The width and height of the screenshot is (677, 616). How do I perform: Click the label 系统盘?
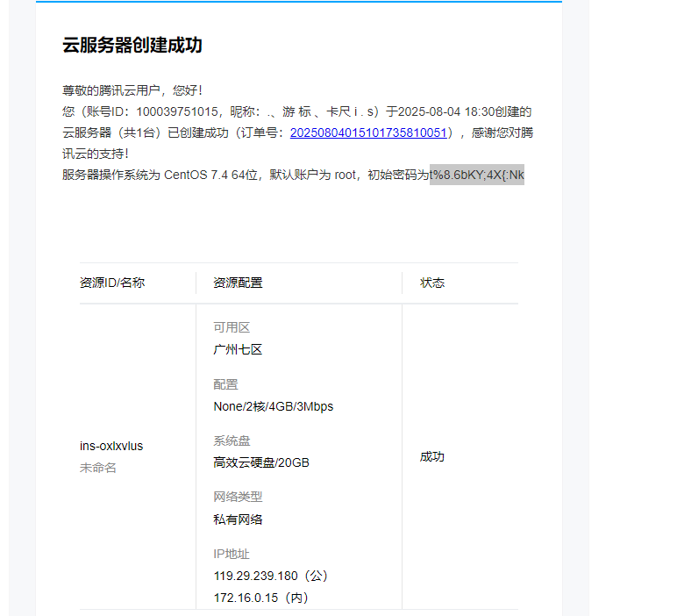(232, 441)
